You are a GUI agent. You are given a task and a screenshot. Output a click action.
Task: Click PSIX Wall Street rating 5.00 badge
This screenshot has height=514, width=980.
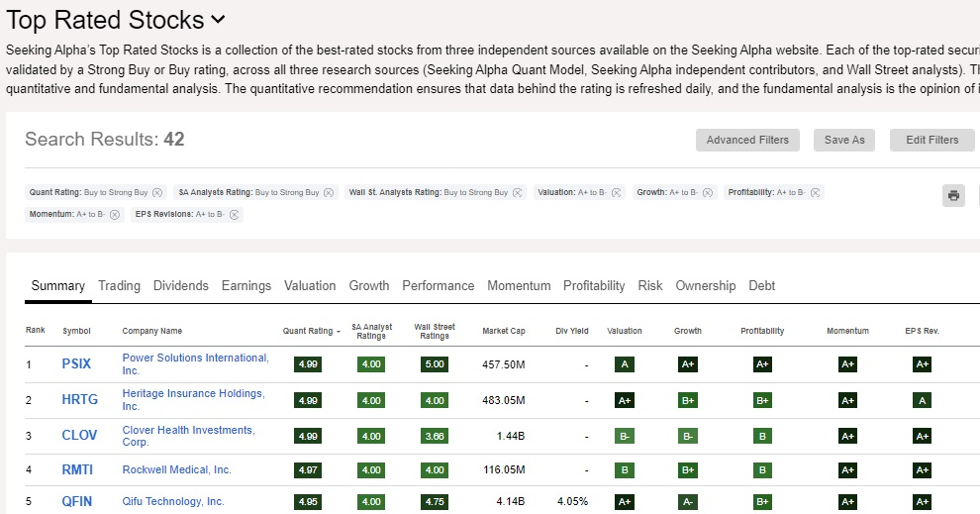435,363
